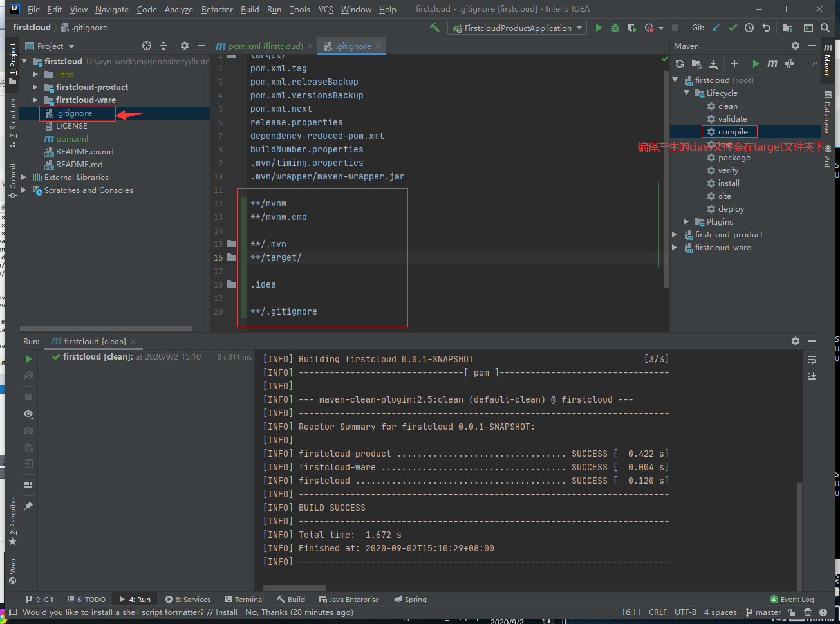Run FirstcloudProductApplication with green play icon
Image resolution: width=840 pixels, height=624 pixels.
click(x=599, y=28)
